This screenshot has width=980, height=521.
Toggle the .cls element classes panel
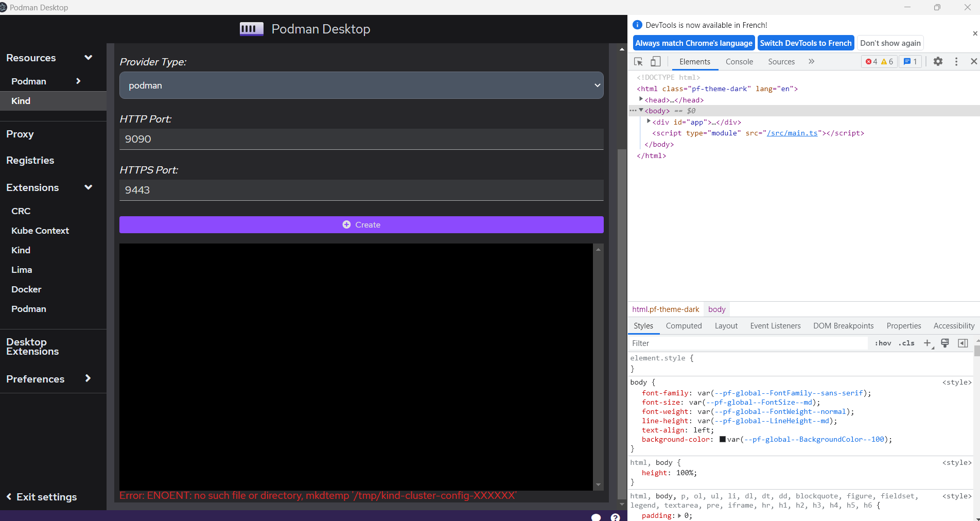coord(906,343)
